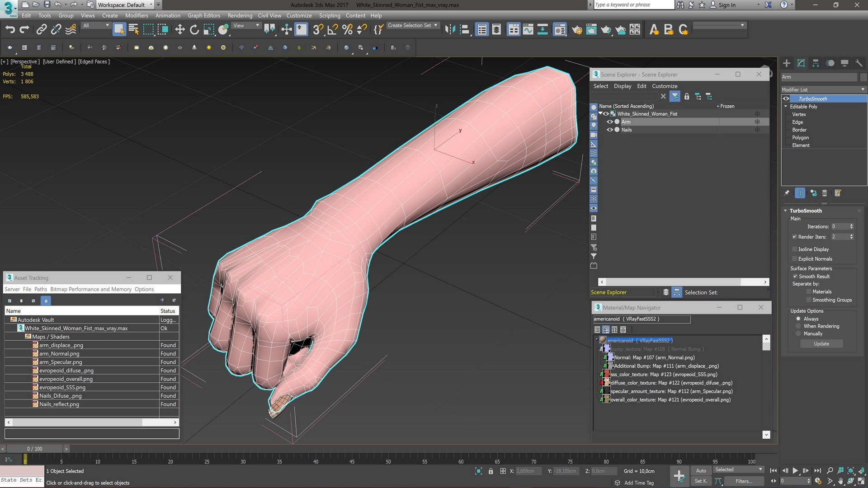Click Add Time Tag label
Viewport: 868px width, 488px height.
639,483
